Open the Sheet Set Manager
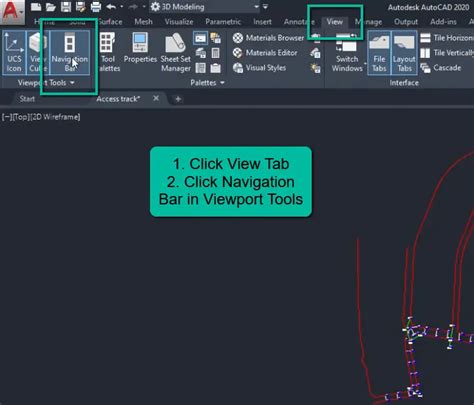The image size is (474, 405). click(x=175, y=53)
